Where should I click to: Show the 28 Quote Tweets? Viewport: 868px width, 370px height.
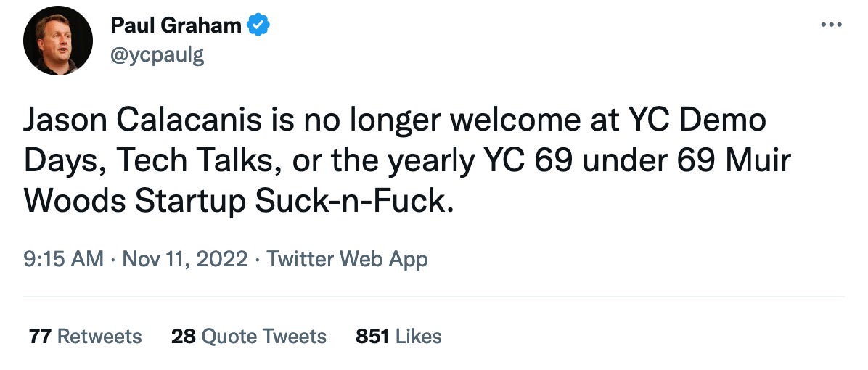pos(248,337)
